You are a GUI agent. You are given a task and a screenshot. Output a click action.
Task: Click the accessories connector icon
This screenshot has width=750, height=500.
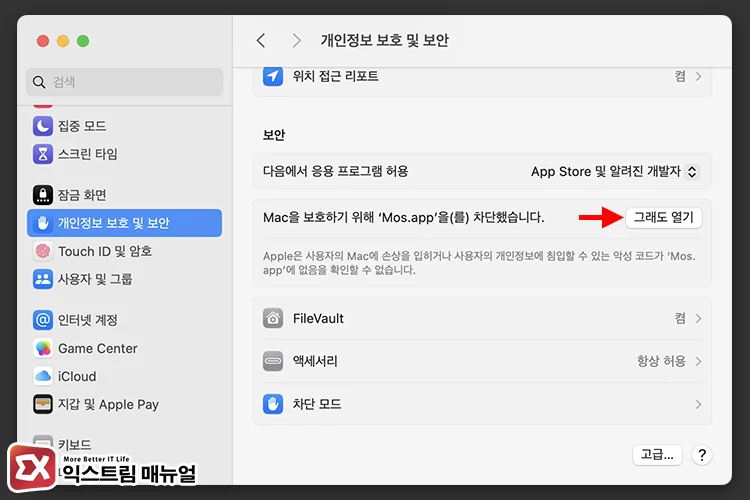[273, 361]
